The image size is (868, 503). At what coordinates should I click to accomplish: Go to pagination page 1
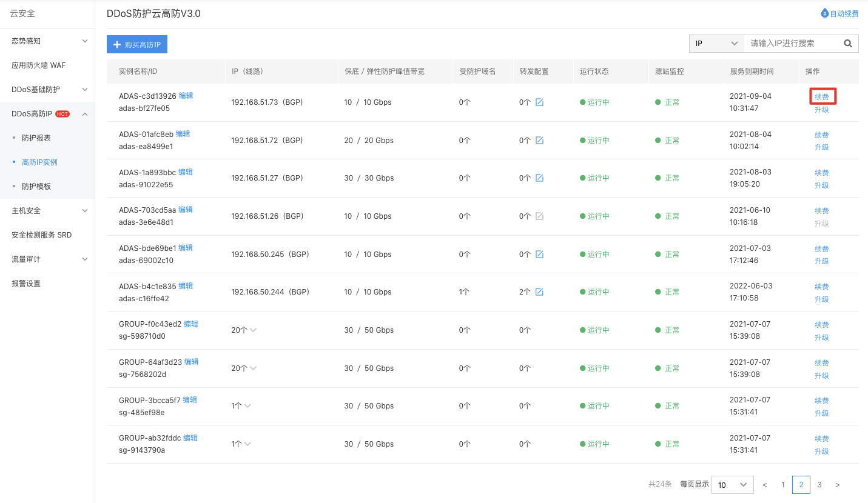tap(783, 485)
